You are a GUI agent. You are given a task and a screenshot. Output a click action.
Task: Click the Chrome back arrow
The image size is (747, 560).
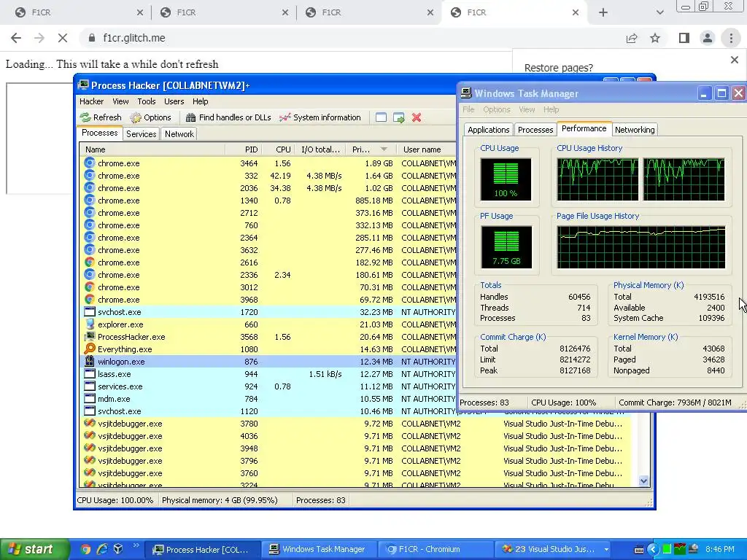(x=16, y=38)
